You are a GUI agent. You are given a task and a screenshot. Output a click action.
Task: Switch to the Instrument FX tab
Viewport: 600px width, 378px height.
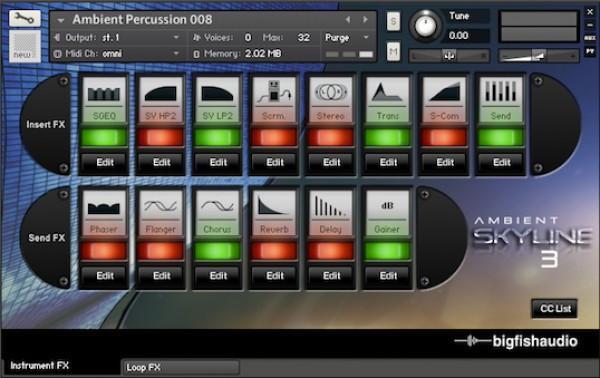coord(39,366)
